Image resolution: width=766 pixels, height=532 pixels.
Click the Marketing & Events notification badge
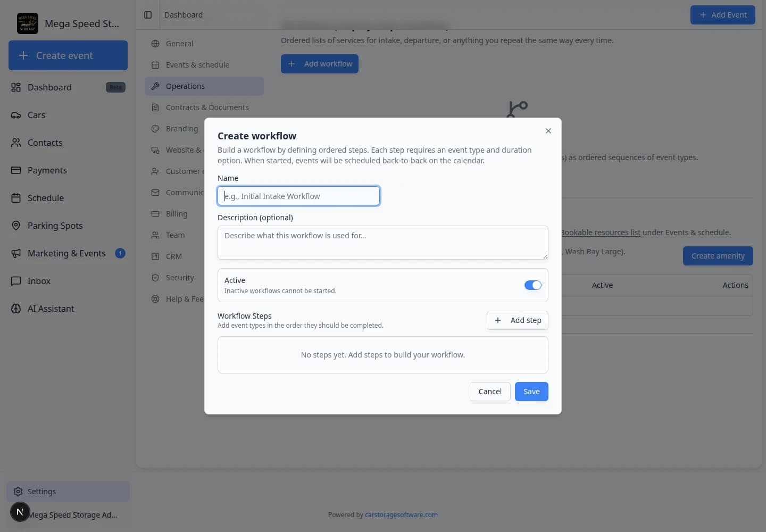tap(120, 253)
